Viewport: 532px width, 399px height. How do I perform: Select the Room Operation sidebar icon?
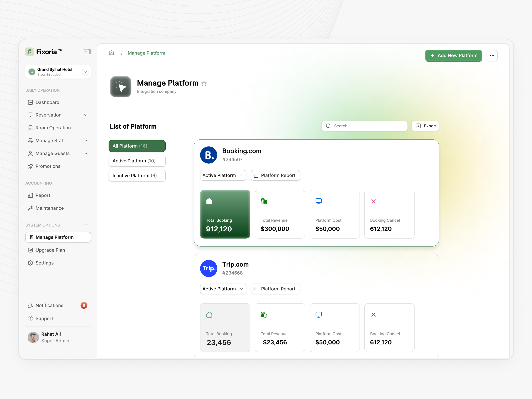coord(30,128)
